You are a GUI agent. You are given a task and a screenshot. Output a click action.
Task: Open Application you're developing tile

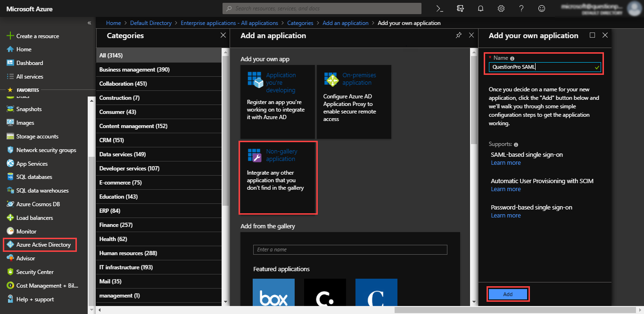pyautogui.click(x=278, y=102)
